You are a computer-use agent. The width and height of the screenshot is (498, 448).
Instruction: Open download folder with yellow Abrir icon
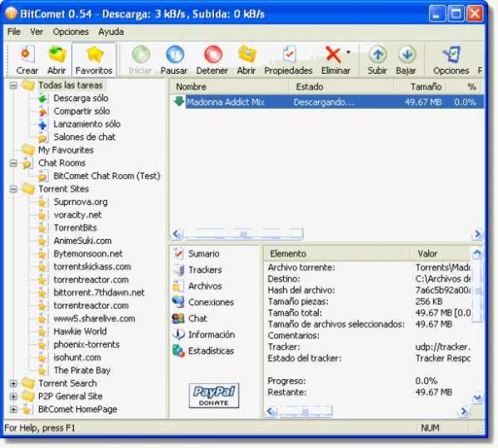(x=246, y=60)
